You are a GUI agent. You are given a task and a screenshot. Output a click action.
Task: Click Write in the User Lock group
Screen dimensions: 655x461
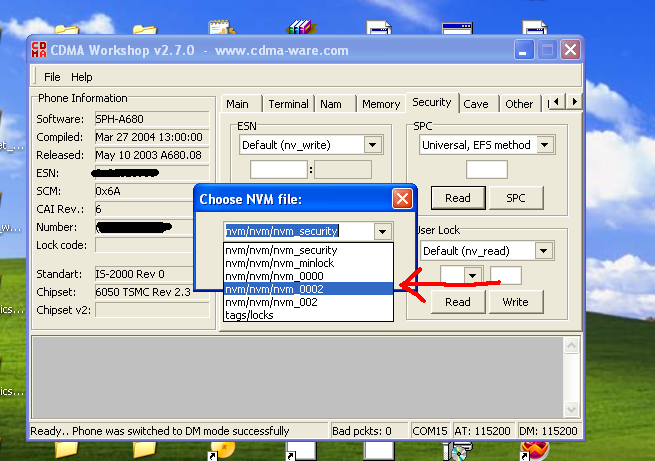(516, 302)
